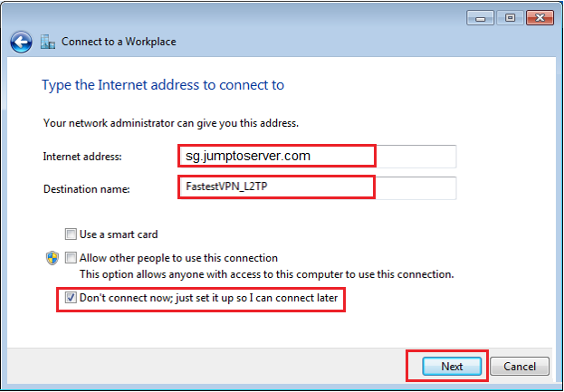The width and height of the screenshot is (564, 392).
Task: Click the network administrator hint text
Action: click(171, 124)
